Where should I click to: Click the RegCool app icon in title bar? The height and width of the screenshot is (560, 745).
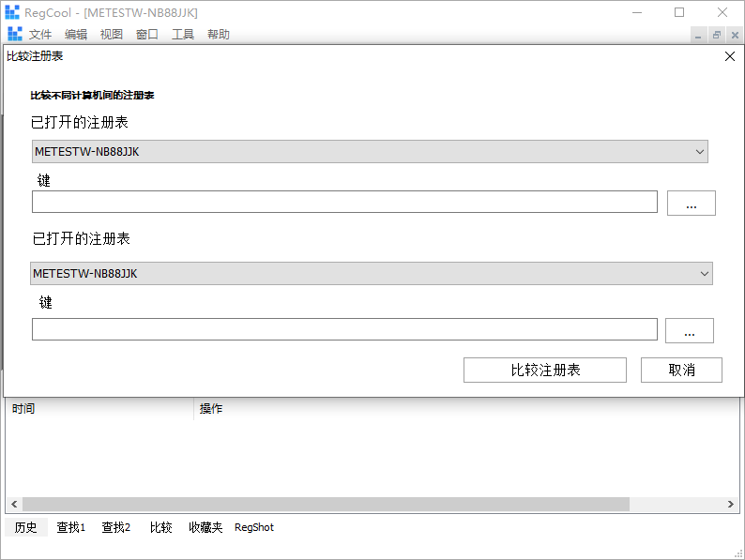pyautogui.click(x=12, y=12)
